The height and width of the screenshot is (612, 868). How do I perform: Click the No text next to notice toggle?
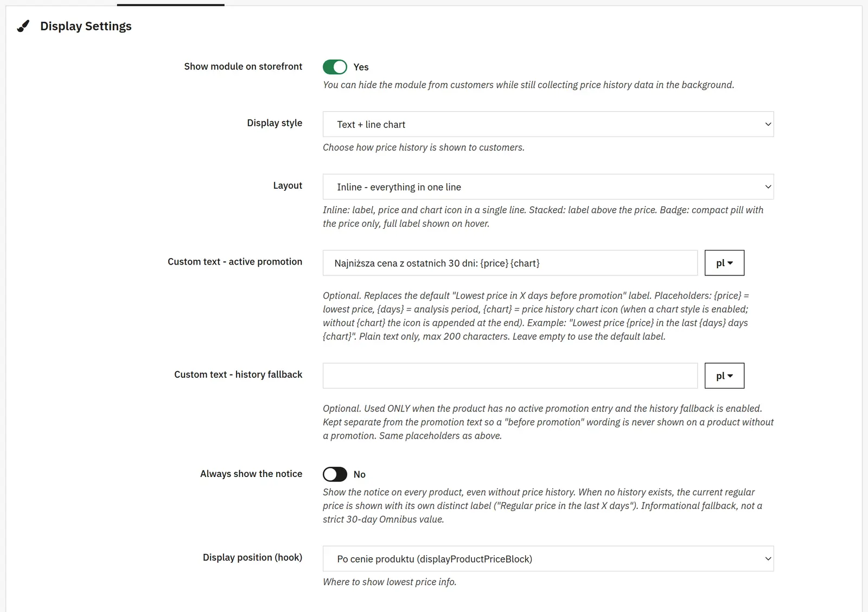[x=360, y=474]
